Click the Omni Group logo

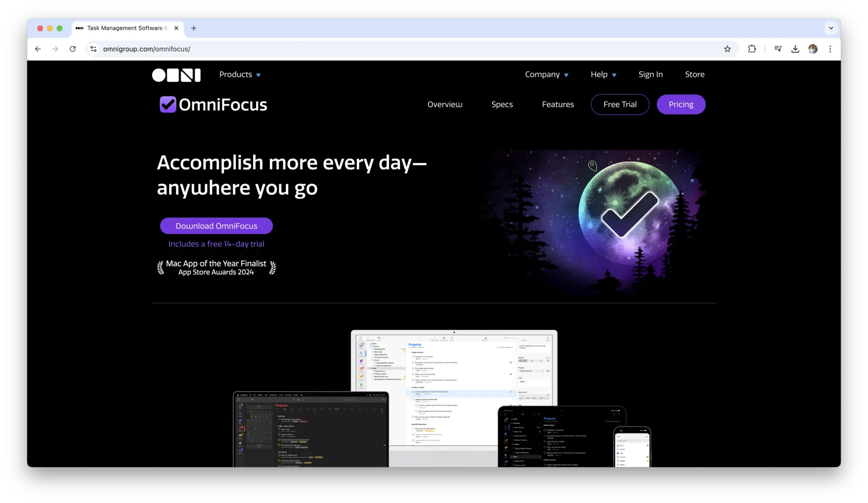coord(176,75)
